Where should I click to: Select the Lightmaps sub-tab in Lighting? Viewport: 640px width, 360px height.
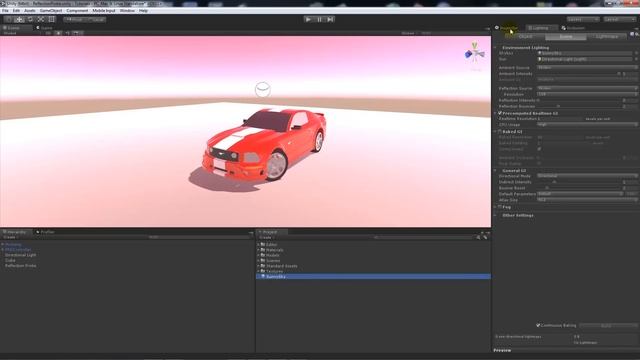(x=607, y=36)
